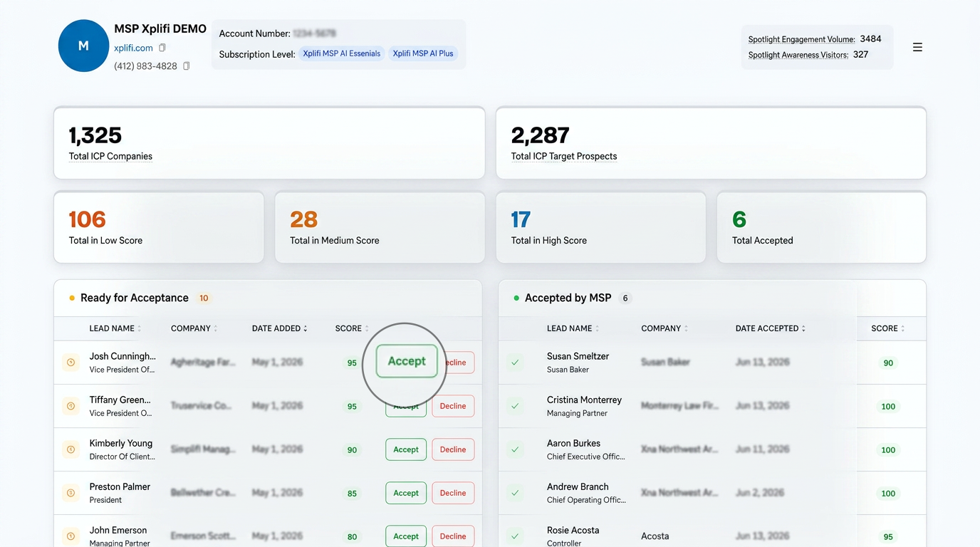Sort Accepted by MSP by Score
The image size is (980, 547).
click(x=888, y=328)
